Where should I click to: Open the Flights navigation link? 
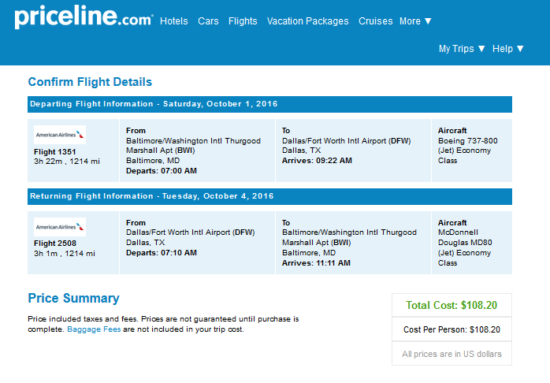[243, 21]
